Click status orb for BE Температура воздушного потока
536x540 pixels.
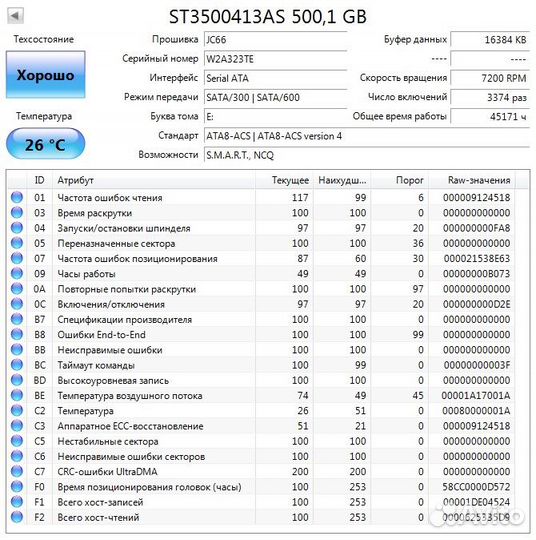pos(17,395)
